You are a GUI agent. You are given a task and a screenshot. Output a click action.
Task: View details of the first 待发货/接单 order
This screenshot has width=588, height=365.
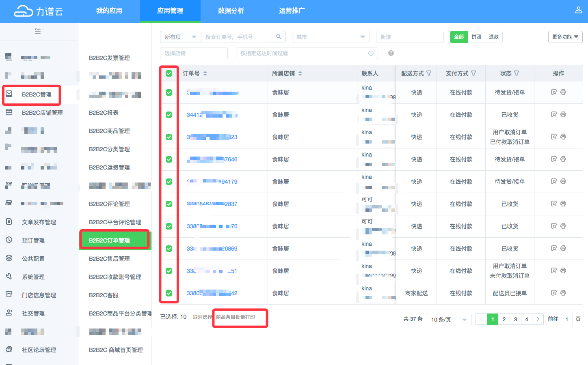pyautogui.click(x=553, y=92)
